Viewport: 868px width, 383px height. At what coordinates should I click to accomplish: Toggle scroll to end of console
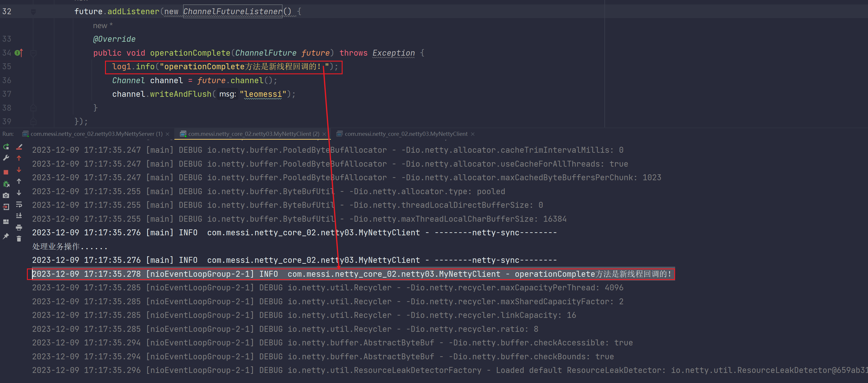tap(19, 216)
